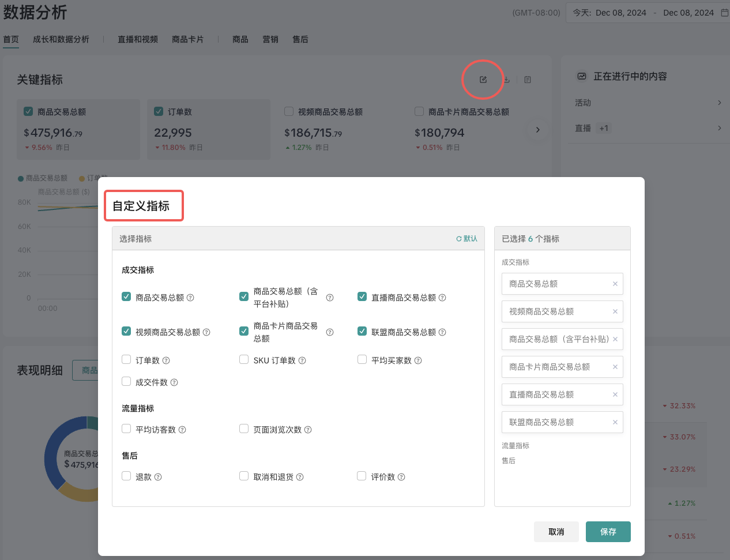Expand the 活动 row chevron
The height and width of the screenshot is (560, 730).
pos(719,103)
